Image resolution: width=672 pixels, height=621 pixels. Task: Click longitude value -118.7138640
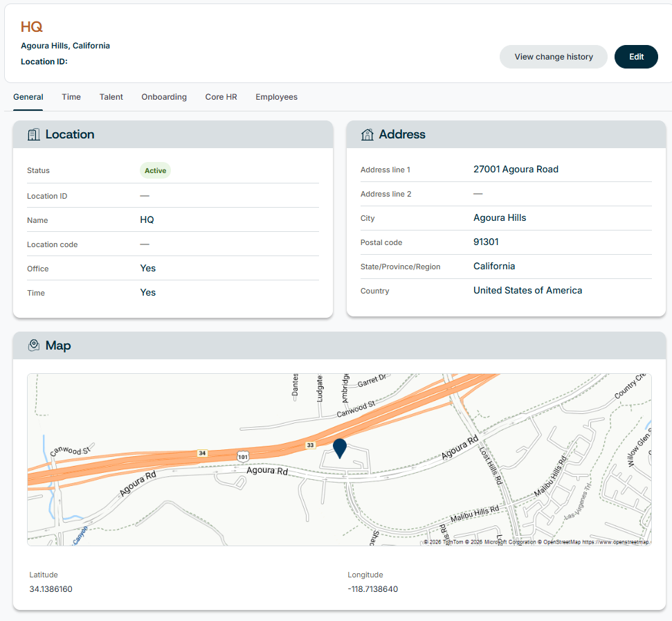point(373,589)
